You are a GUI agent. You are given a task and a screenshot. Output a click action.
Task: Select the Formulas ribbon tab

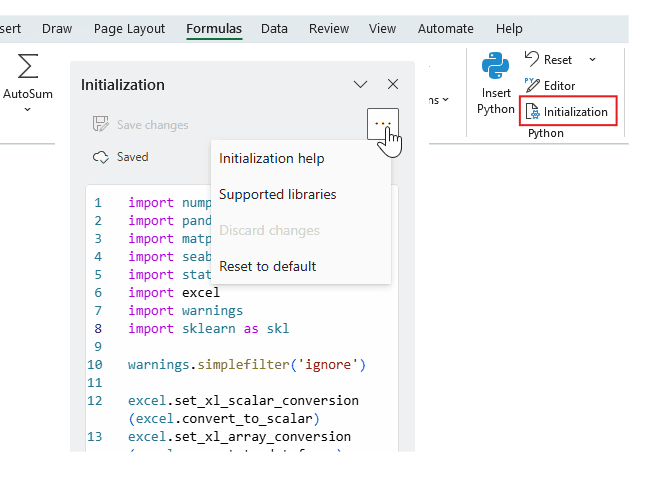214,29
